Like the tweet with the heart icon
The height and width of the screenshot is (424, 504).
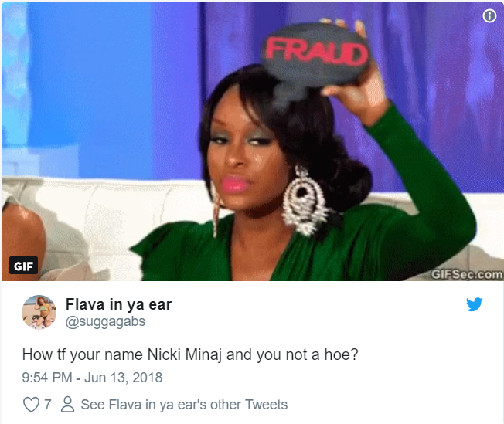click(31, 405)
